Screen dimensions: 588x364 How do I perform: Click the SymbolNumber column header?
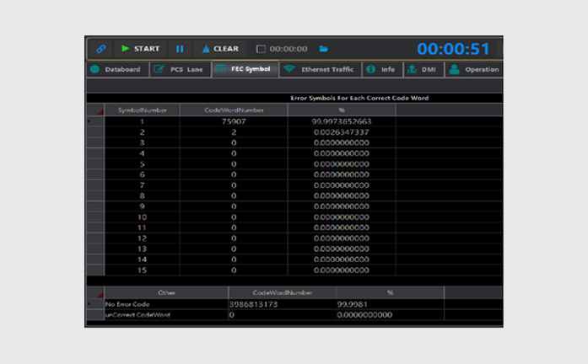pyautogui.click(x=142, y=110)
